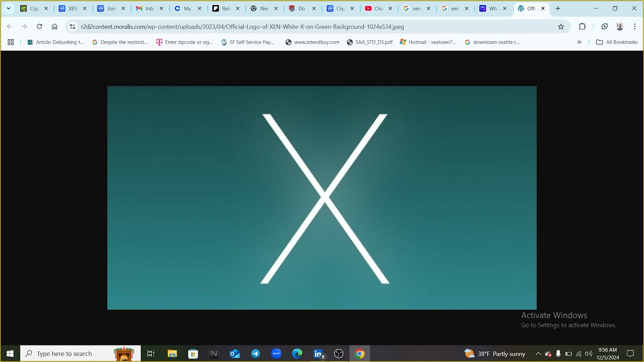Screen dimensions: 644x362
Task: Click the XEN white X logo image
Action: [x=322, y=198]
